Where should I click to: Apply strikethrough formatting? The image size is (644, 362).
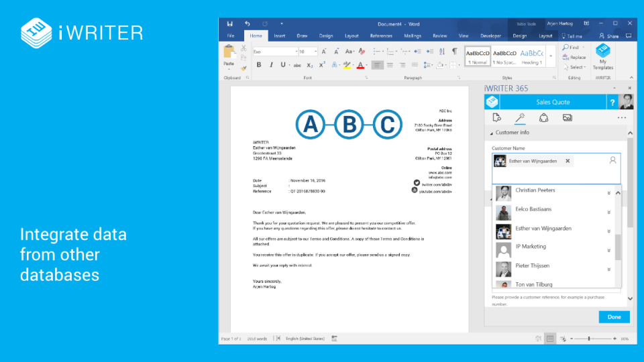[297, 65]
